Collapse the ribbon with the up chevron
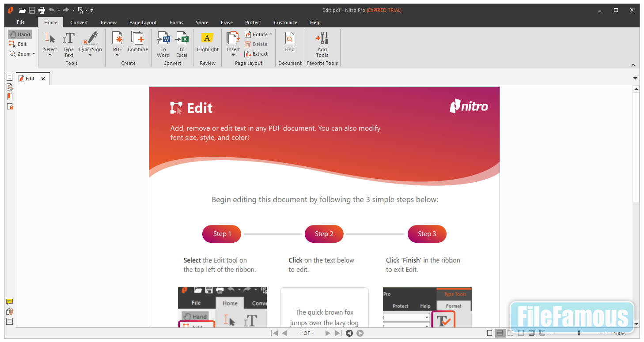Screen dimensions: 644x342 coord(633,65)
